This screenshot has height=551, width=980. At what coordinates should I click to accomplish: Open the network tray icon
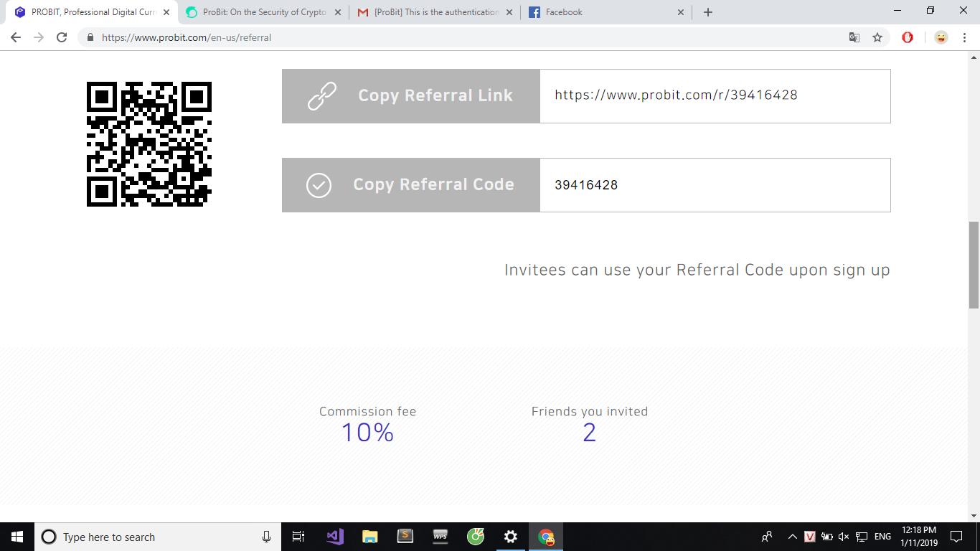click(x=862, y=537)
